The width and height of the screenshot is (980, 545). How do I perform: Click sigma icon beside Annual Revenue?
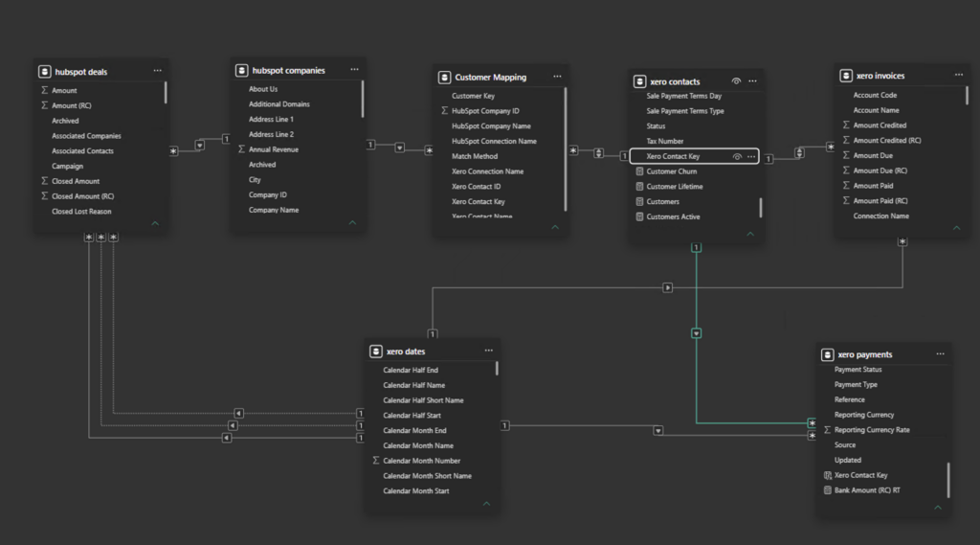pos(241,148)
